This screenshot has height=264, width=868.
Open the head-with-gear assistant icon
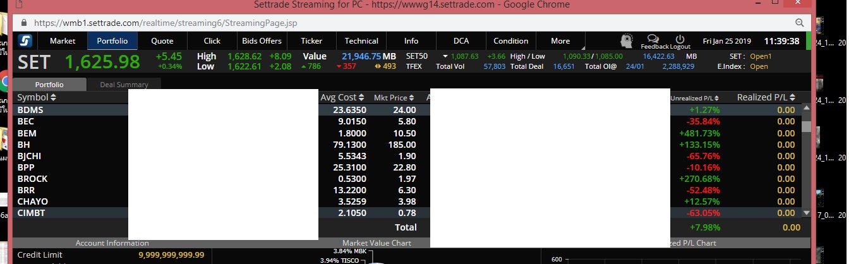(x=626, y=41)
